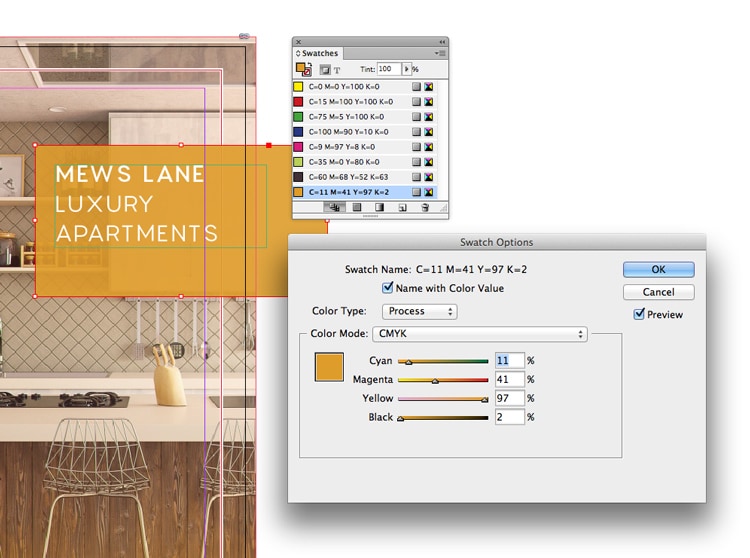Screen dimensions: 750x558
Task: Click the Magenta slider handle
Action: click(435, 381)
